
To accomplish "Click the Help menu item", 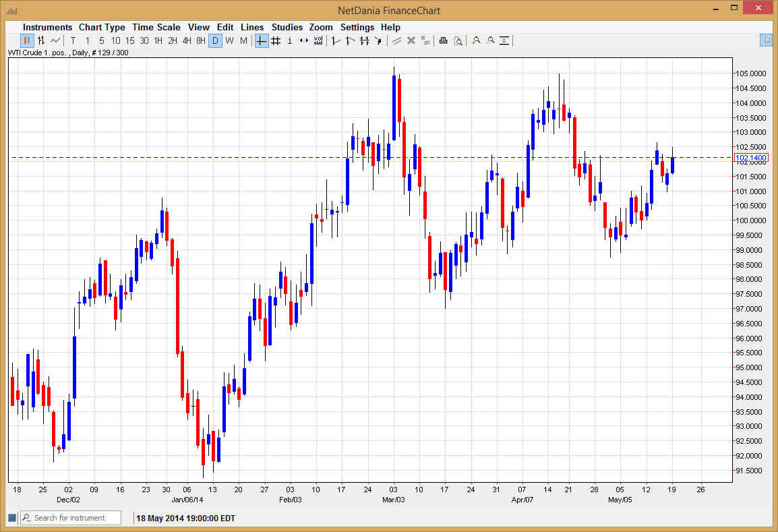I will (390, 27).
